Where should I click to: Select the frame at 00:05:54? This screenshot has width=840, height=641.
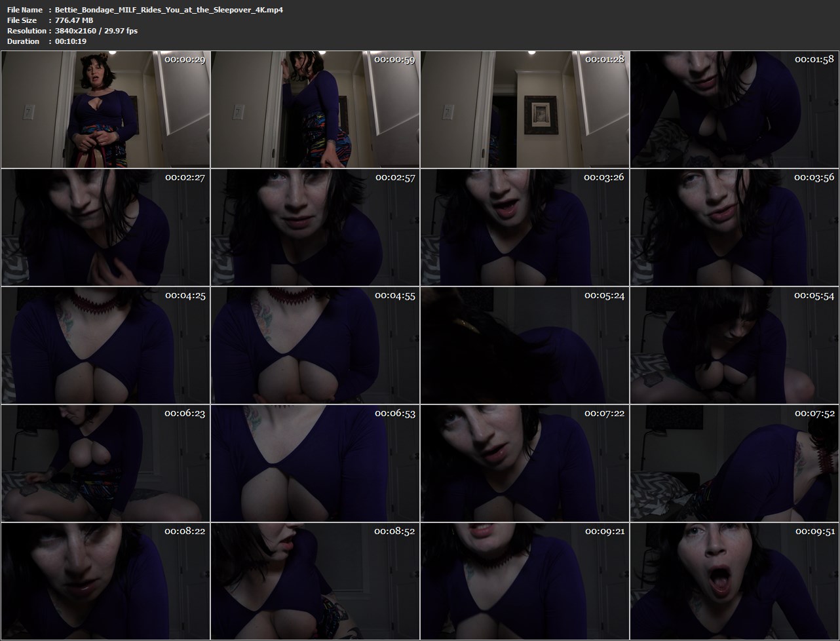point(735,345)
